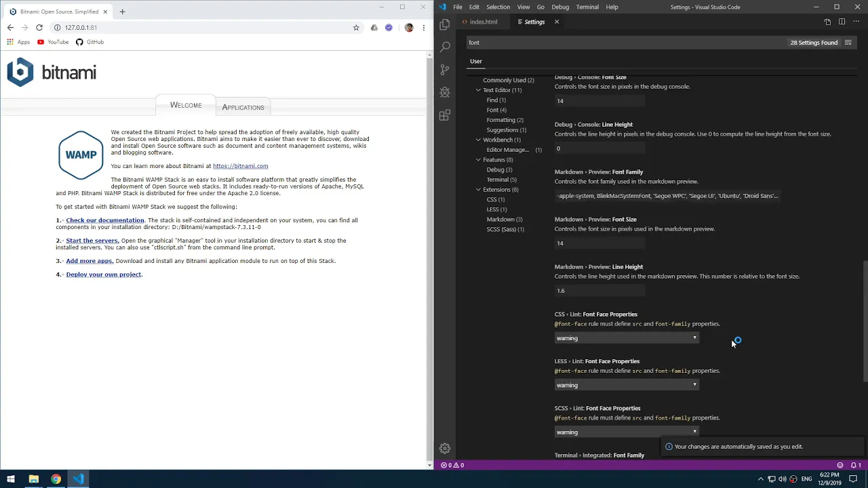Screen dimensions: 868x488
Task: Click the settings search filter icon
Action: click(x=848, y=42)
